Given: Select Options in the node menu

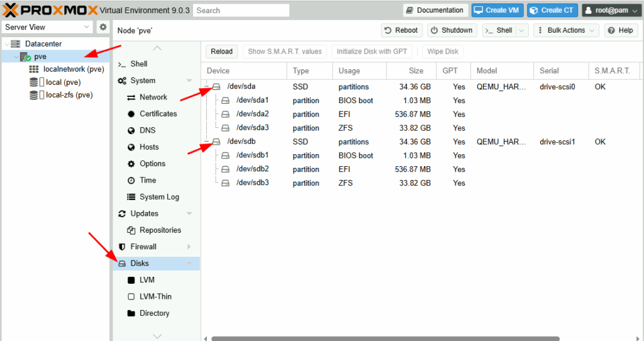Looking at the screenshot, I should (156, 164).
